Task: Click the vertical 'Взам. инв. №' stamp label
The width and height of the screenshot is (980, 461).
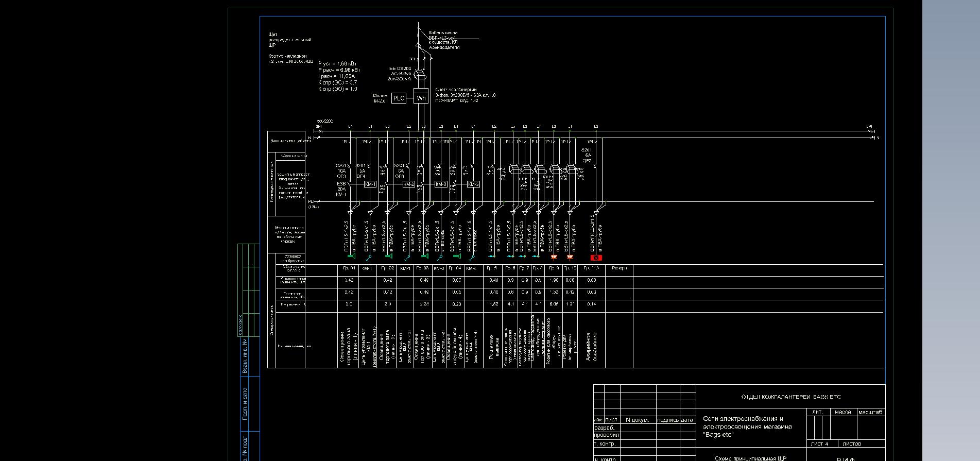Action: (x=245, y=355)
